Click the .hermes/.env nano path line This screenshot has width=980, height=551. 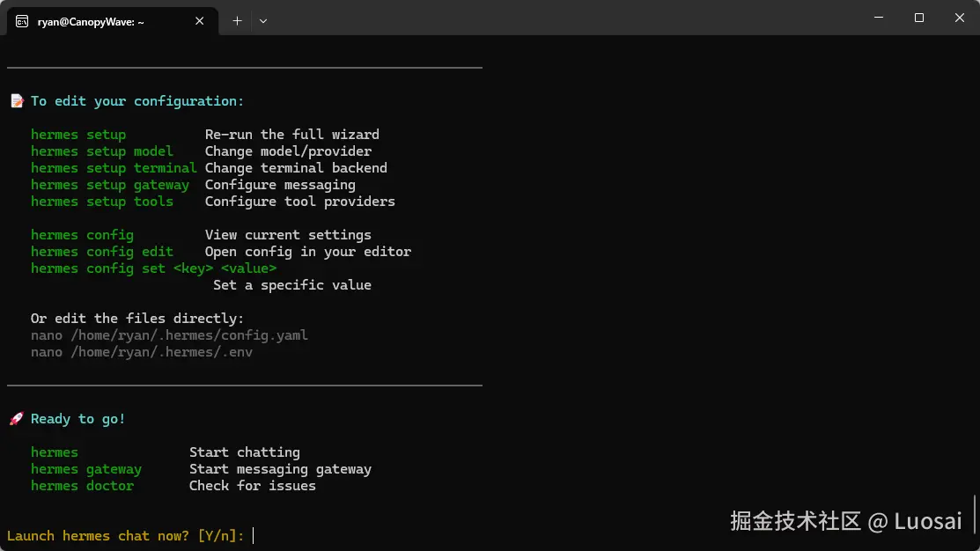click(x=142, y=352)
